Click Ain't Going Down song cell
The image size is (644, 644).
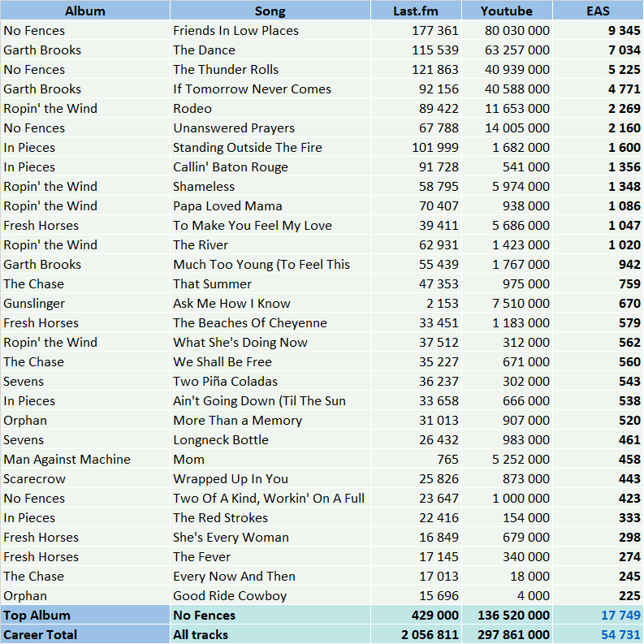270,401
